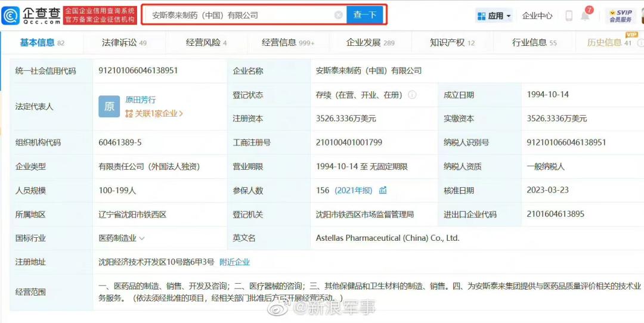Click taxpayer qualification 一般纳税人

pos(546,166)
